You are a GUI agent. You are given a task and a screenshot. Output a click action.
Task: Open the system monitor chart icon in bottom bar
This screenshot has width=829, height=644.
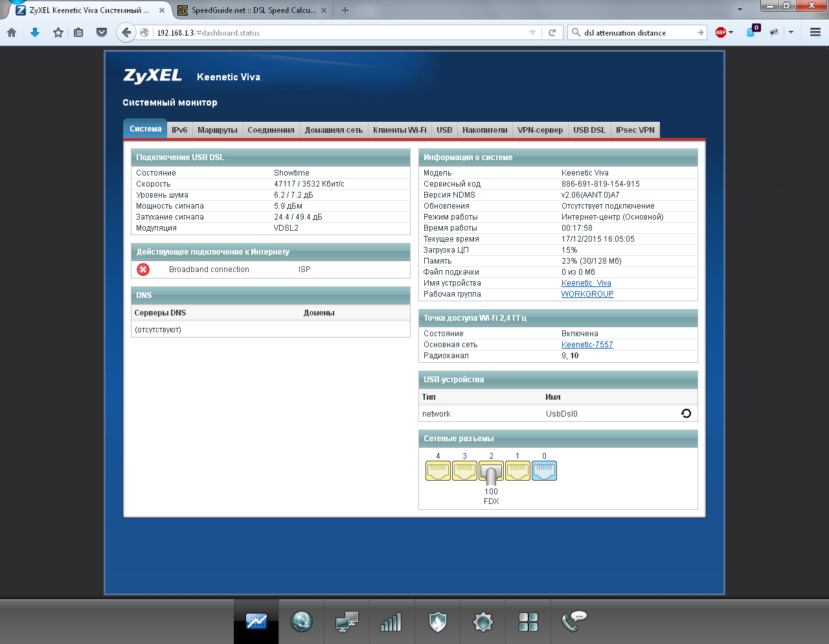click(256, 622)
